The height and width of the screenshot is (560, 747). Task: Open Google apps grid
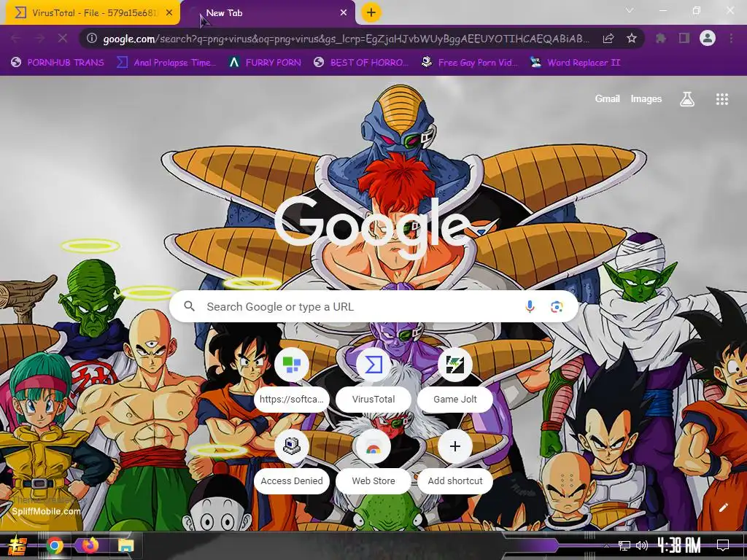pos(721,99)
